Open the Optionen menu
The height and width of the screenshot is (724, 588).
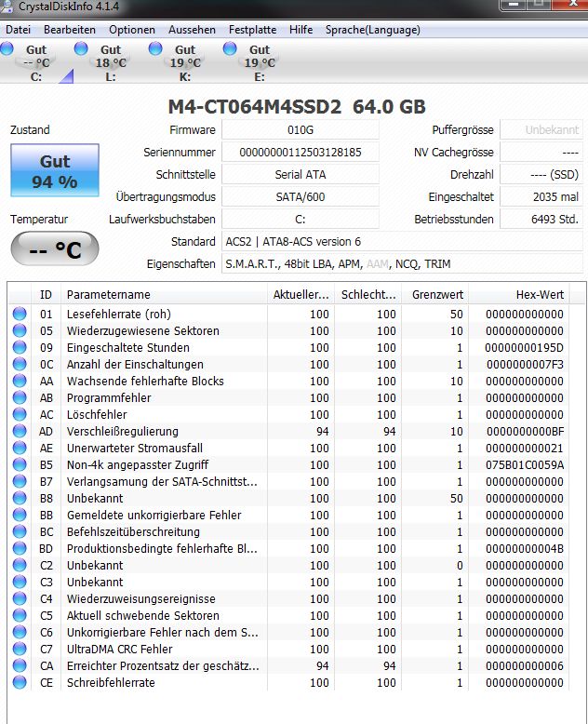[132, 30]
